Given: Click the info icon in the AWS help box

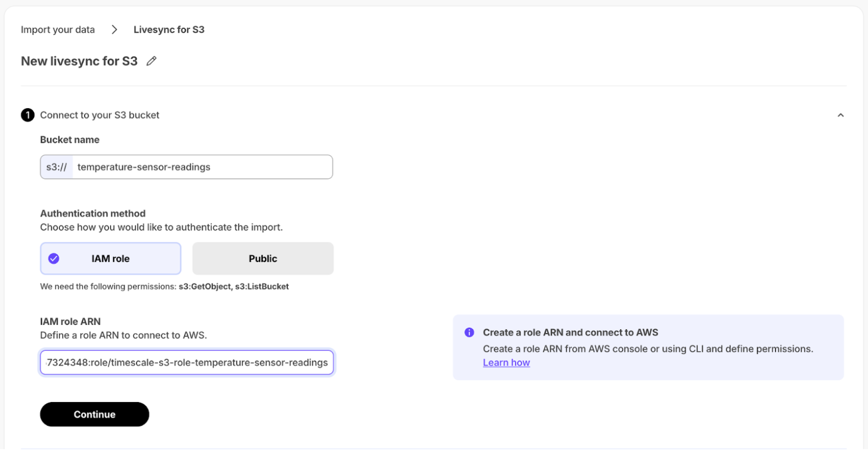Looking at the screenshot, I should pos(469,333).
